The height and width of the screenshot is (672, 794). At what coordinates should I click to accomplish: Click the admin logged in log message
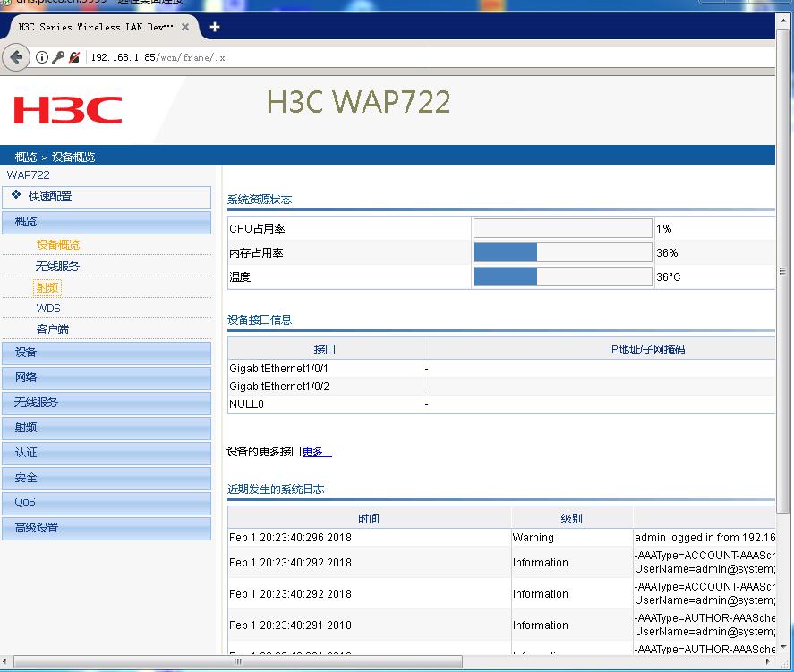[x=704, y=538]
